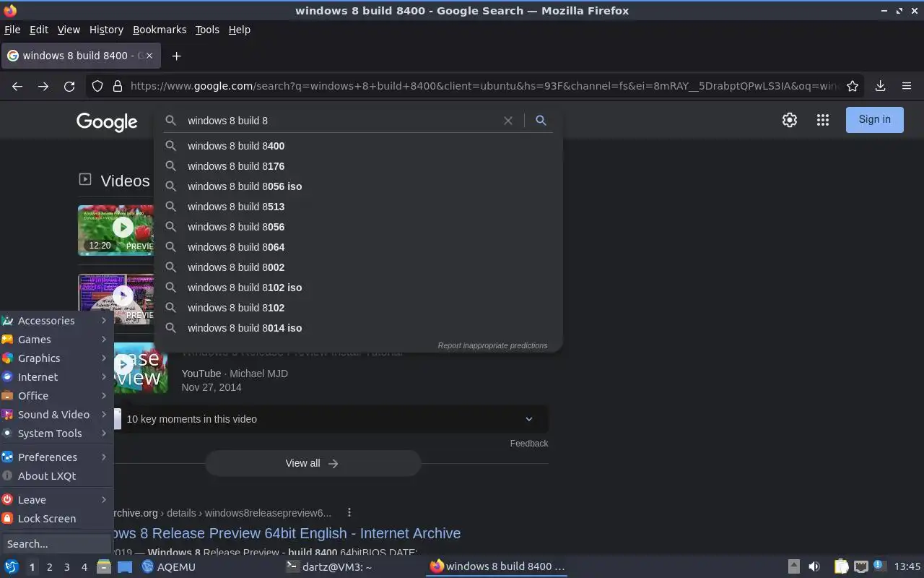Open the clipboard tray icon
The width and height of the screenshot is (924, 578).
pyautogui.click(x=841, y=566)
